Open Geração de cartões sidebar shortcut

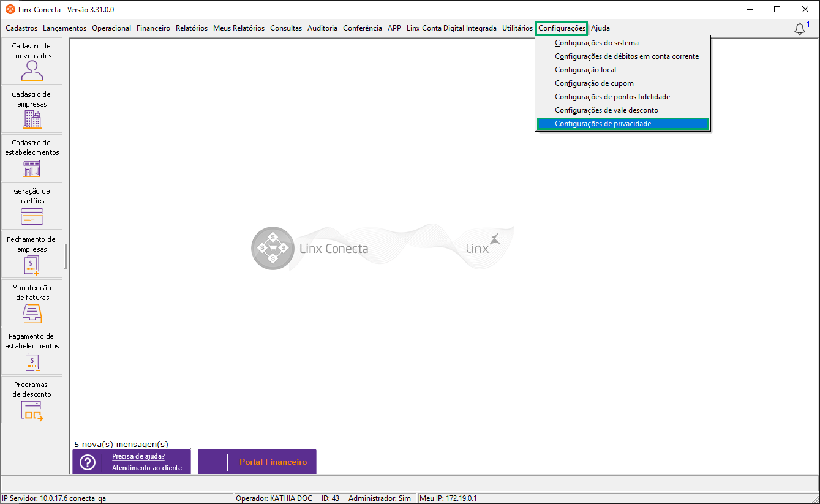[32, 206]
